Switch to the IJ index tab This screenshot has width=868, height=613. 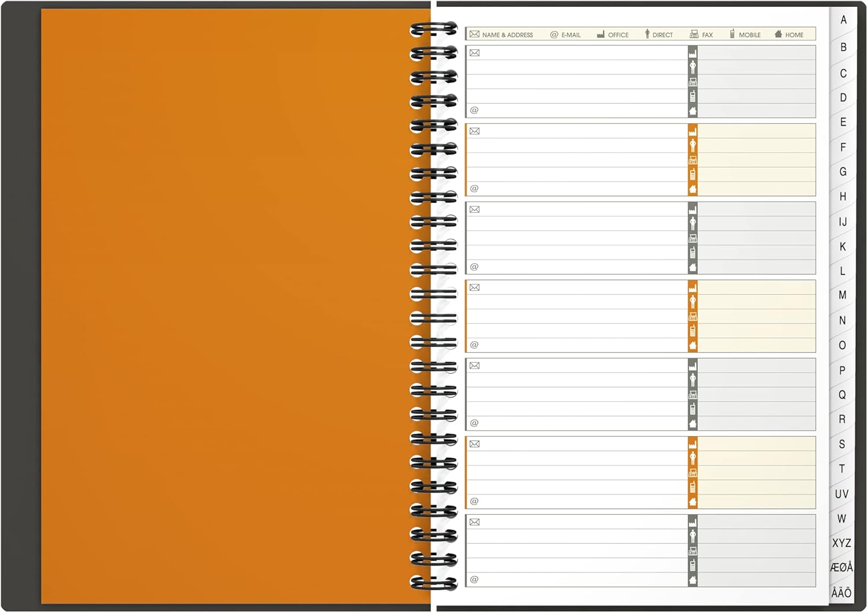pos(843,222)
